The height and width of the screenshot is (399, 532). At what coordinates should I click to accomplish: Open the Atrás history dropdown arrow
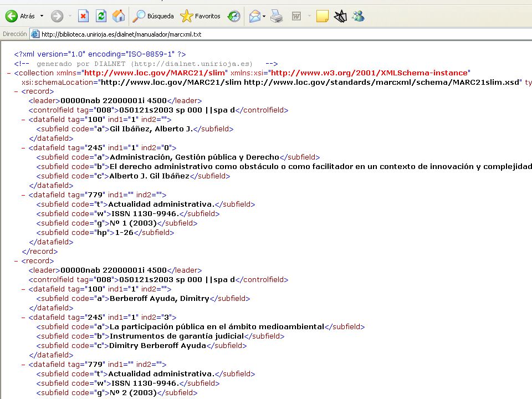(x=42, y=16)
